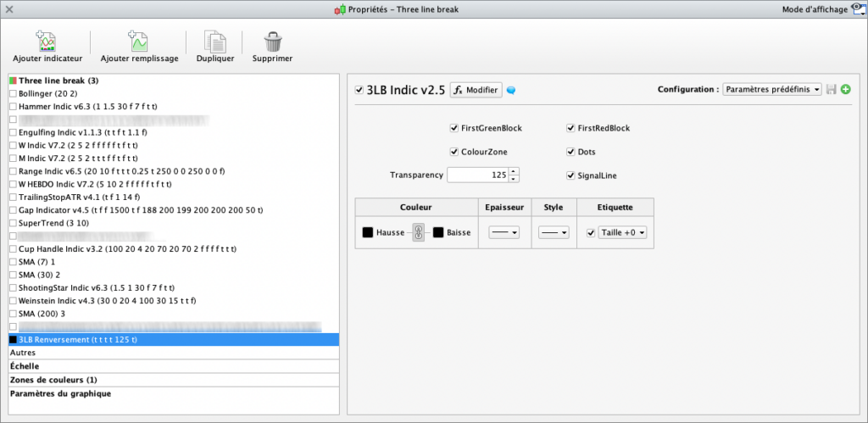
Task: Select Engulfing Indic v1.1.3 row
Action: coord(173,132)
